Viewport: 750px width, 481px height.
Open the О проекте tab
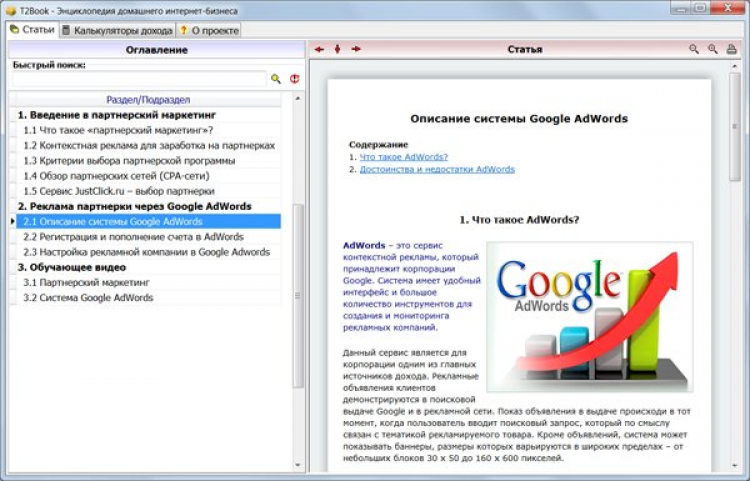[x=209, y=31]
